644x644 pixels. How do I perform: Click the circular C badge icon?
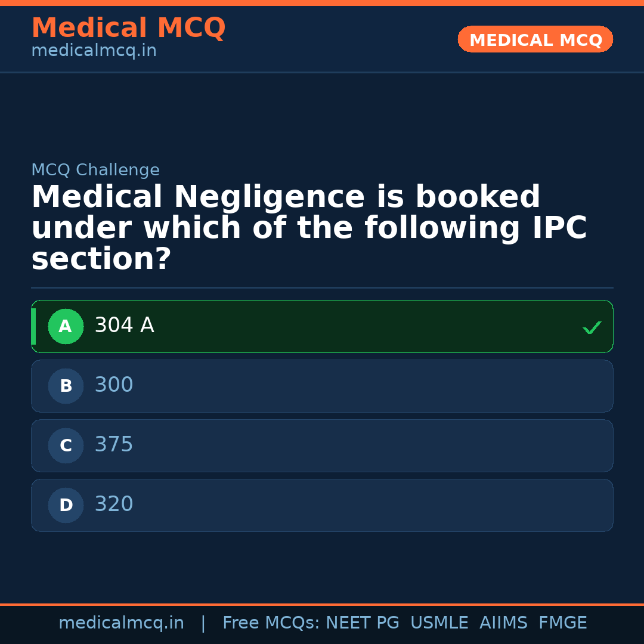coord(66,445)
